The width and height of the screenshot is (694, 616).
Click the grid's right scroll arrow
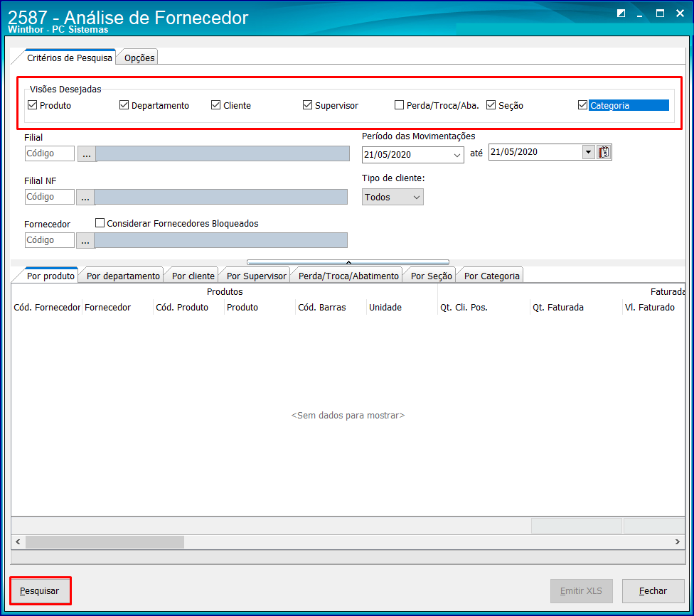point(677,541)
